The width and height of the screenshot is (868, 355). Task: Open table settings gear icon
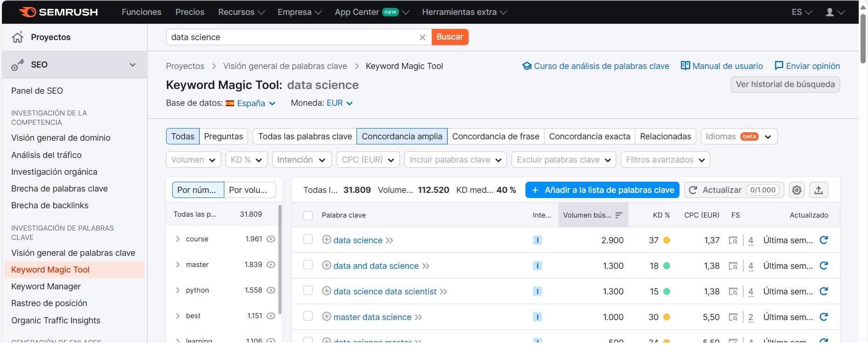(797, 190)
